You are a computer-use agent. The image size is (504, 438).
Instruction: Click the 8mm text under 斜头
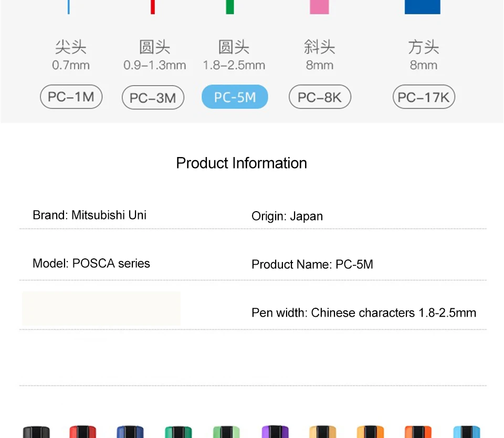click(x=320, y=65)
